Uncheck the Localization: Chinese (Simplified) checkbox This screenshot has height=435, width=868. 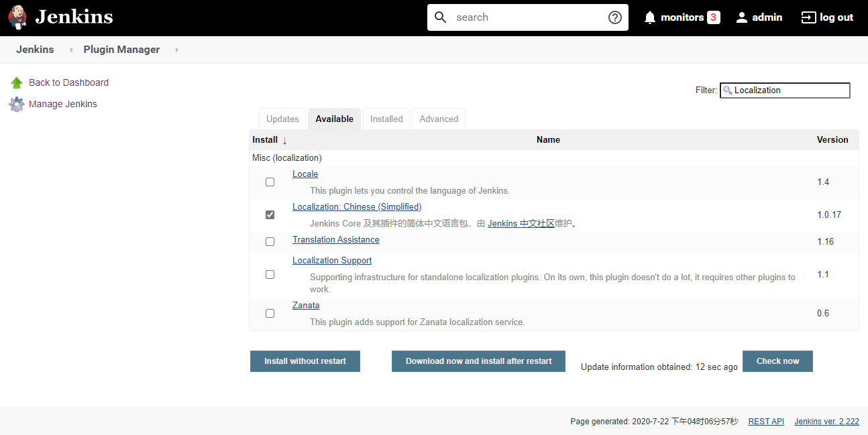270,214
